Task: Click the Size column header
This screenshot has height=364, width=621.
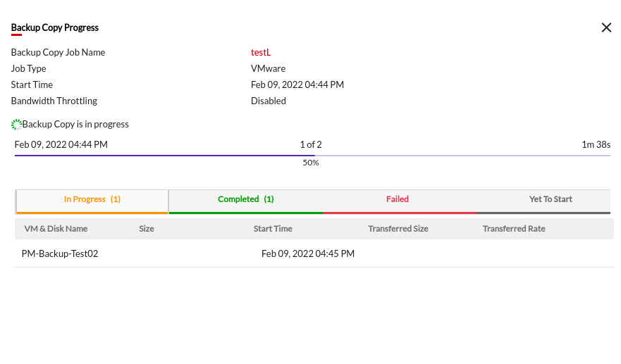Action: (147, 229)
